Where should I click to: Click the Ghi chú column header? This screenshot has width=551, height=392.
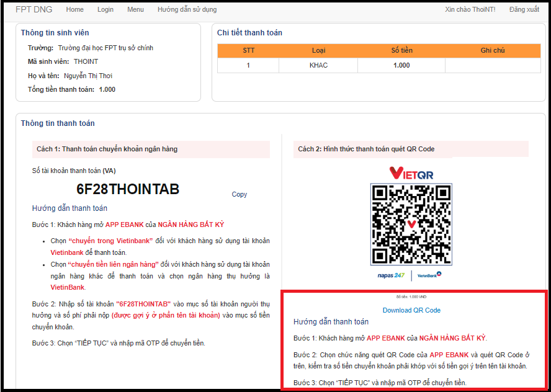click(x=493, y=51)
